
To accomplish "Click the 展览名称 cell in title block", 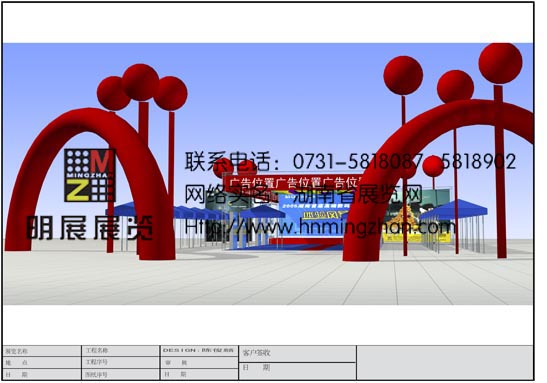I will point(42,351).
